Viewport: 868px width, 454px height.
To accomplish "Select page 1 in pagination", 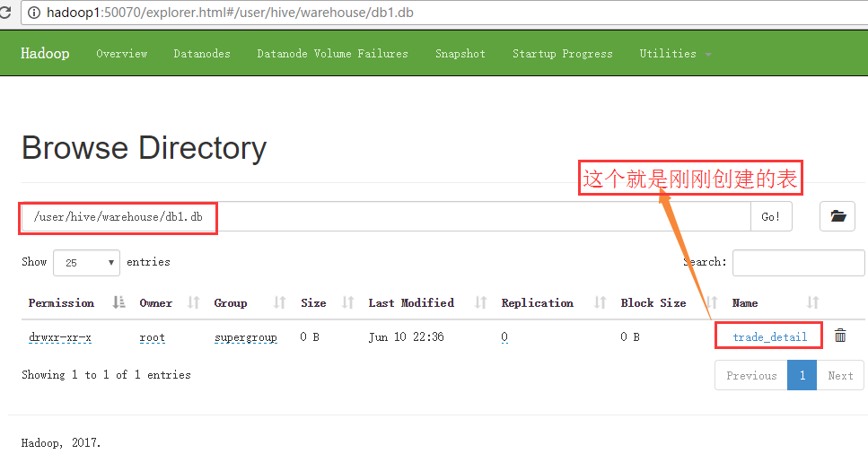I will tap(802, 375).
